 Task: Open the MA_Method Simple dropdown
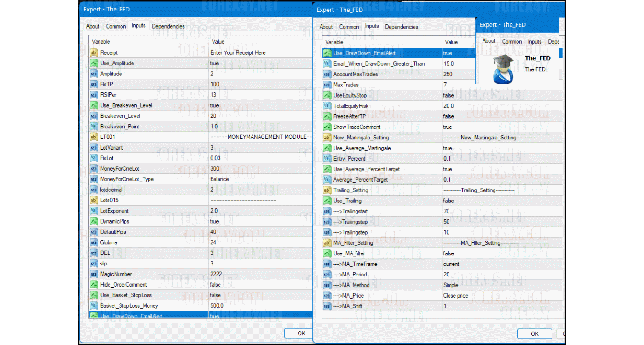click(451, 285)
